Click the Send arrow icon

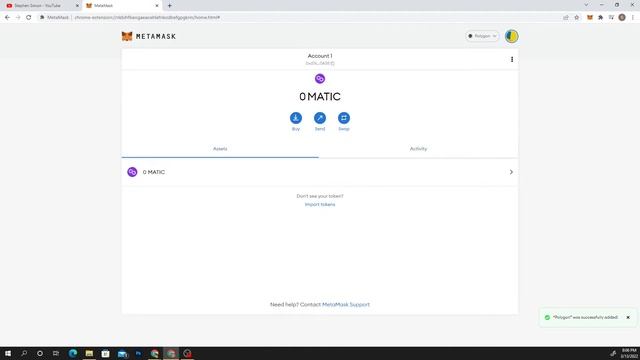click(x=320, y=118)
